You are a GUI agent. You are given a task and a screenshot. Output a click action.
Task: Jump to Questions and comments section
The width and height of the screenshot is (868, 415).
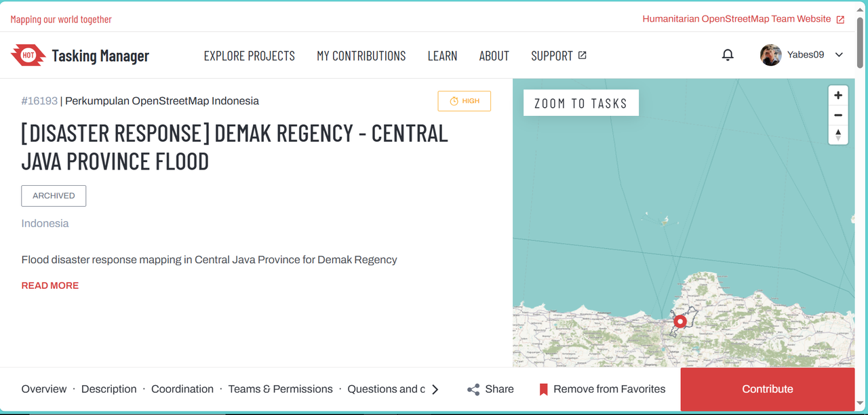[387, 389]
